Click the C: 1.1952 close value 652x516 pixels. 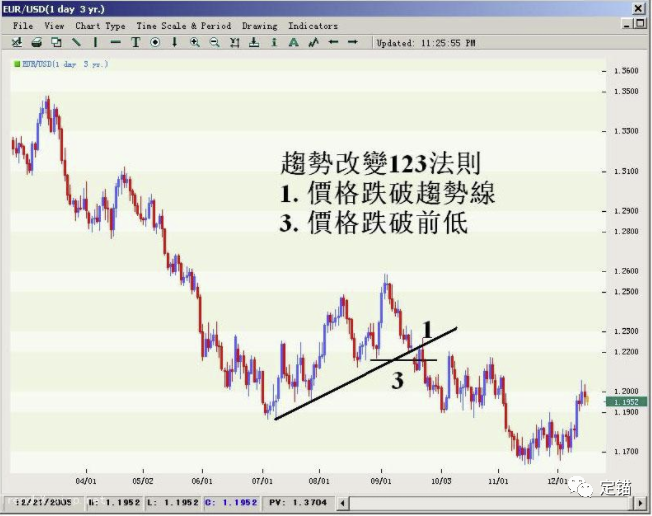point(231,502)
